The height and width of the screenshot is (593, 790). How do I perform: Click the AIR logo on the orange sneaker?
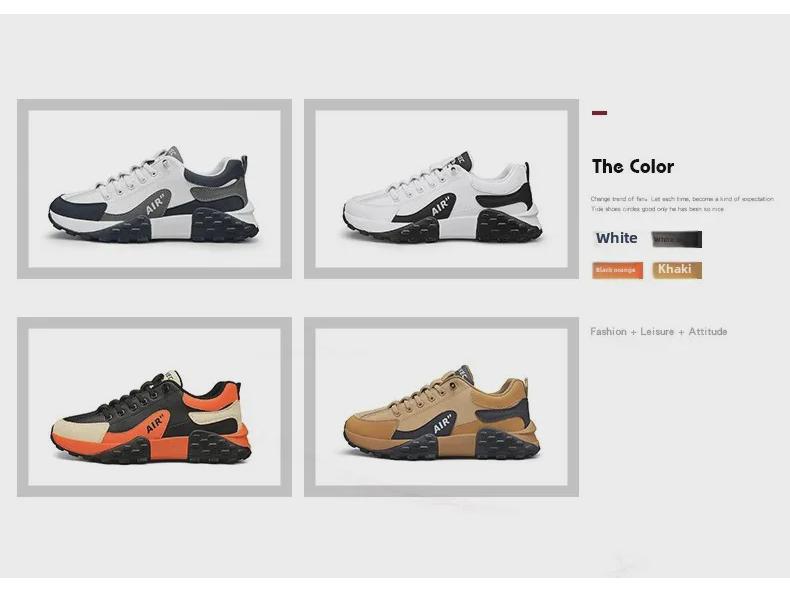(156, 424)
